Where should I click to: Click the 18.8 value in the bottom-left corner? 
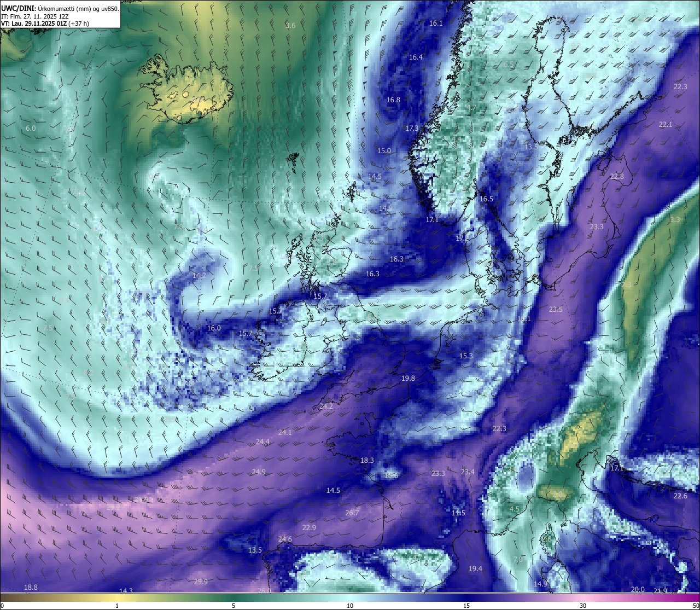click(x=31, y=588)
